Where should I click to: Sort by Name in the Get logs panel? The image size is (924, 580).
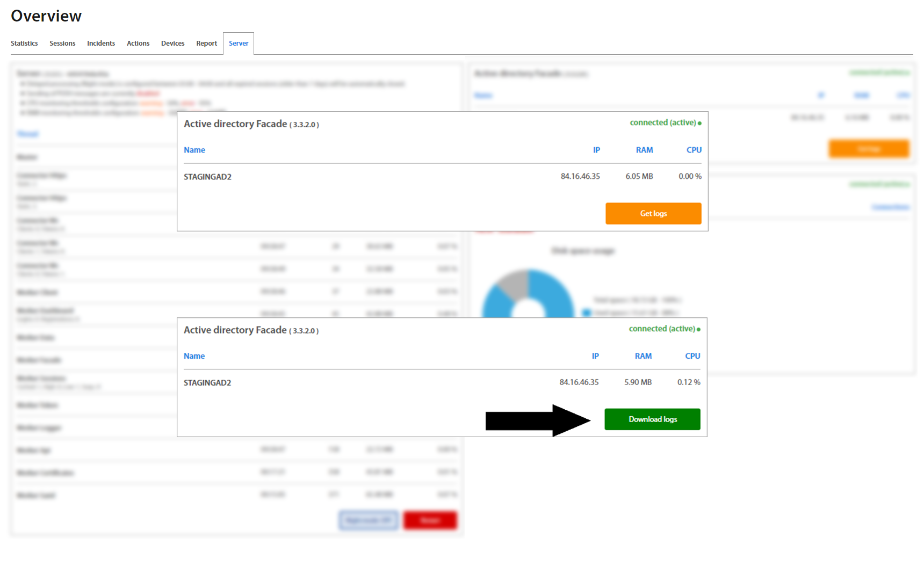[194, 150]
